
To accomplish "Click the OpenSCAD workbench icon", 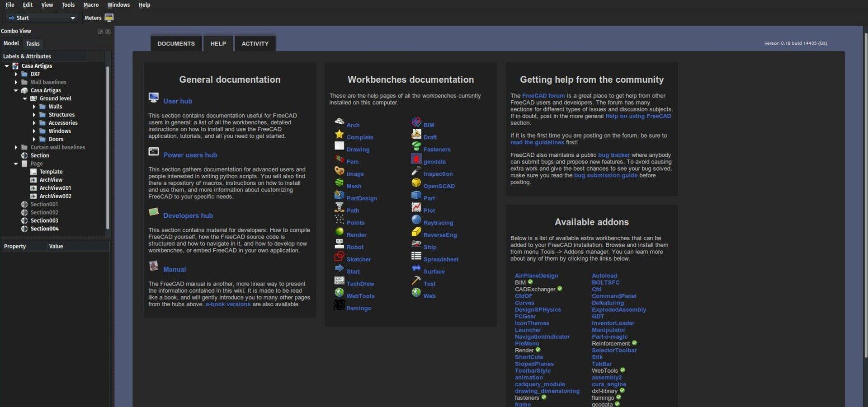I will click(416, 182).
